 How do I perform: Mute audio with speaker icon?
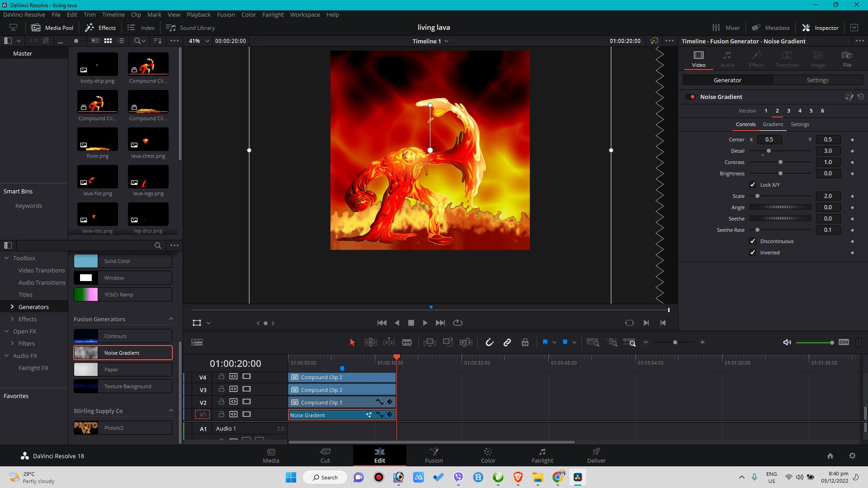[787, 343]
